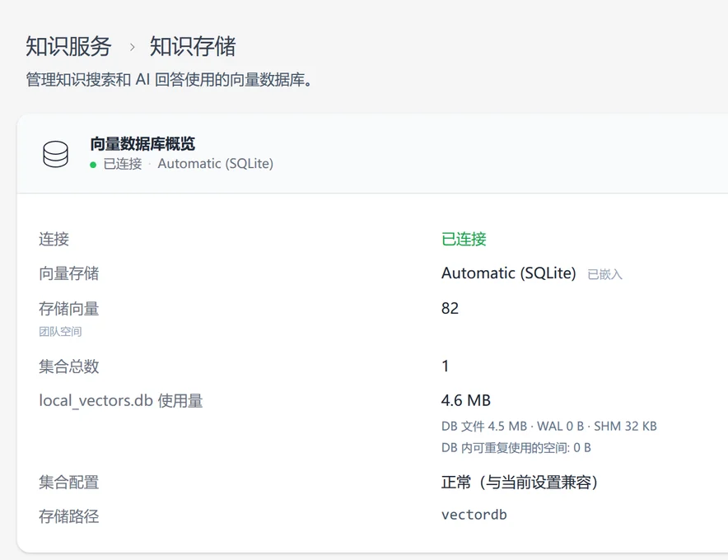
Task: Click header status text 已连接 beside the dot
Action: click(123, 164)
